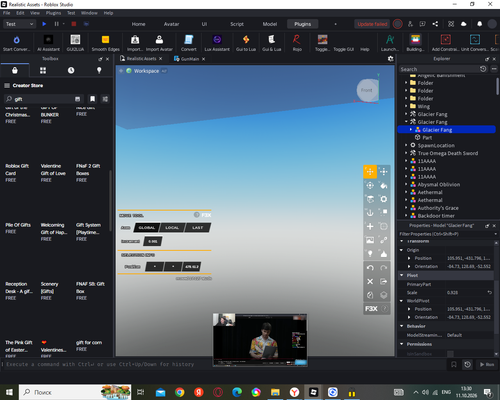Select the Abysmal Oblivion model
Image resolution: width=500 pixels, height=400 pixels.
(439, 184)
